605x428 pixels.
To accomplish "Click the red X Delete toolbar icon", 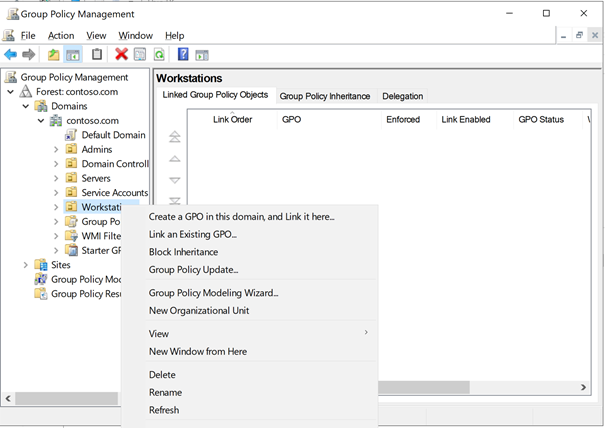I will pyautogui.click(x=121, y=54).
